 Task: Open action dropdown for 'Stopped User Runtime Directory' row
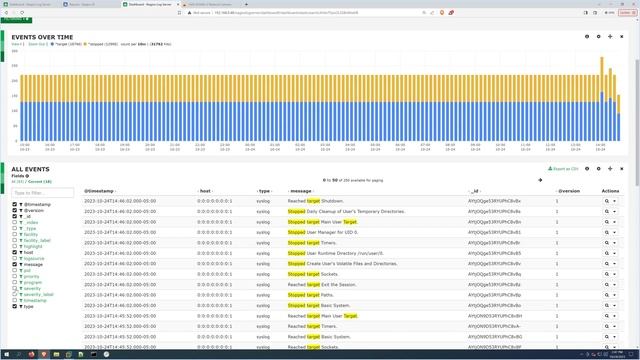coord(614,253)
